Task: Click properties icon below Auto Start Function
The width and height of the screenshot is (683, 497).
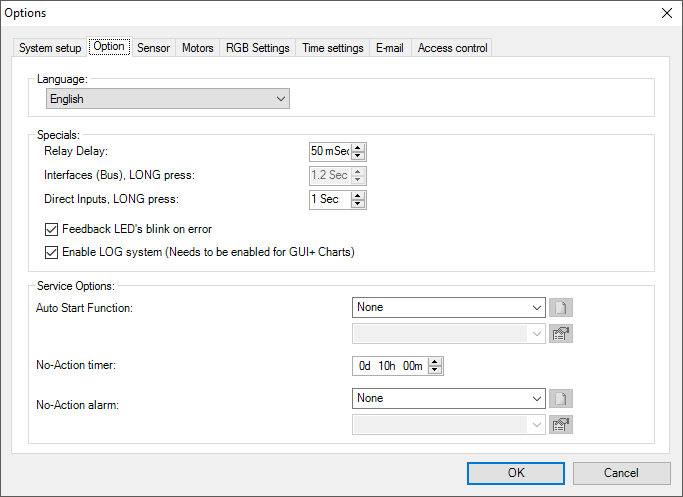Action: coord(563,334)
